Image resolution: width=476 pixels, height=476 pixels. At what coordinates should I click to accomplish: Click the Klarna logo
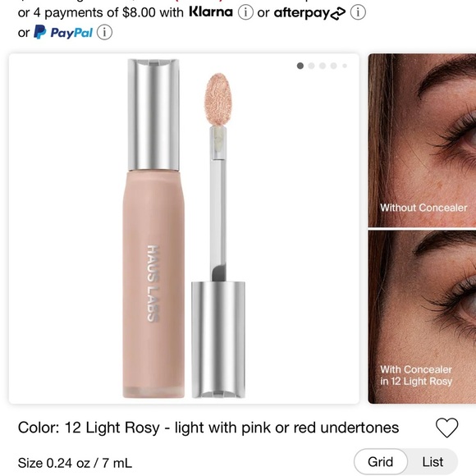[211, 12]
